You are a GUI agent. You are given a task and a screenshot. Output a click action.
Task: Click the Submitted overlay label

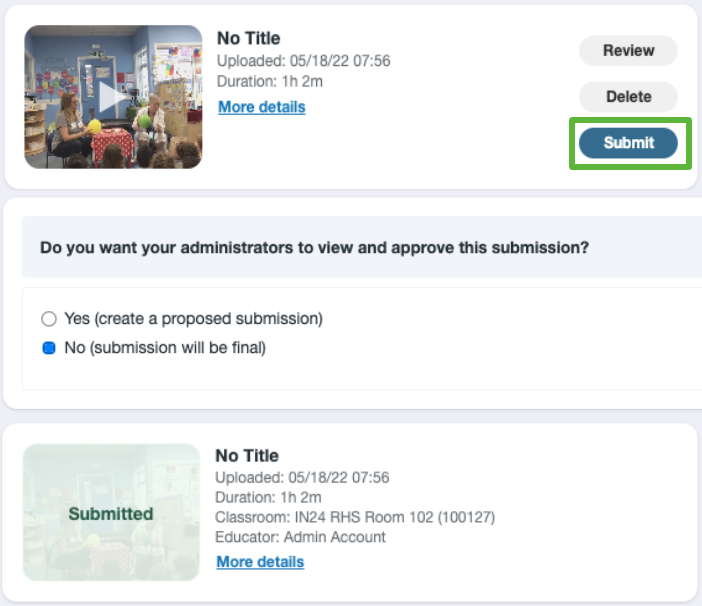(111, 514)
